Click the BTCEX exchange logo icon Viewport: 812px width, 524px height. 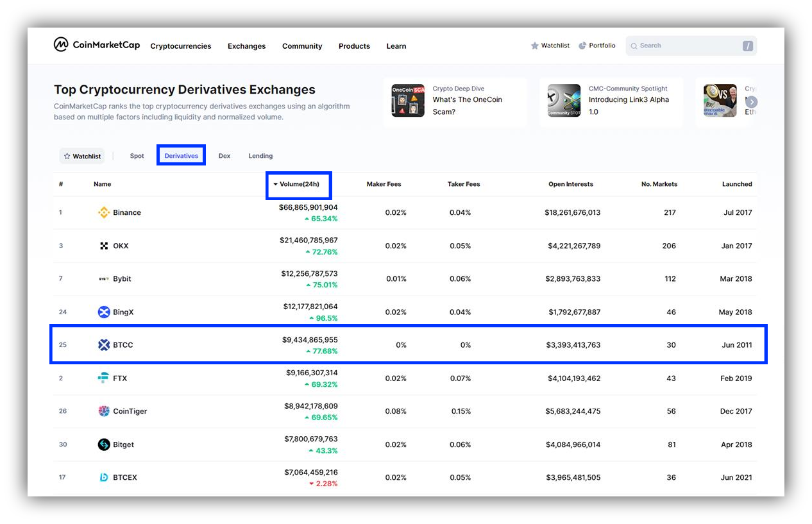click(104, 477)
